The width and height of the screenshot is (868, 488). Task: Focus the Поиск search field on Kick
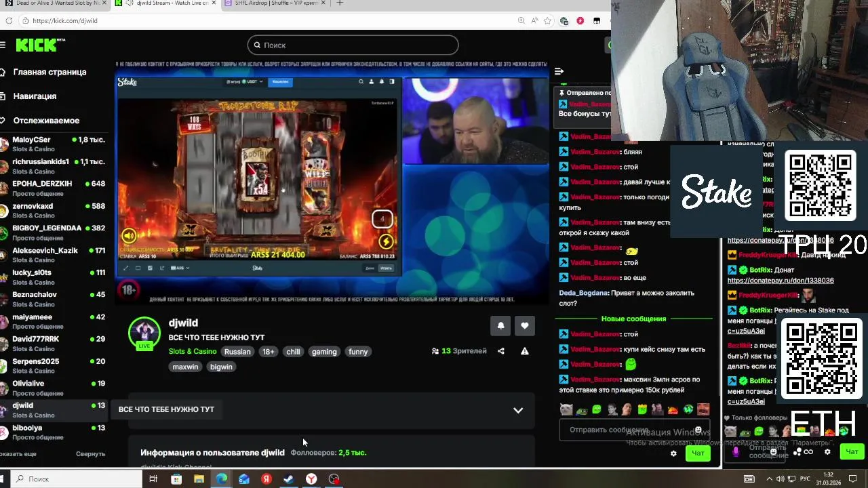pos(353,45)
